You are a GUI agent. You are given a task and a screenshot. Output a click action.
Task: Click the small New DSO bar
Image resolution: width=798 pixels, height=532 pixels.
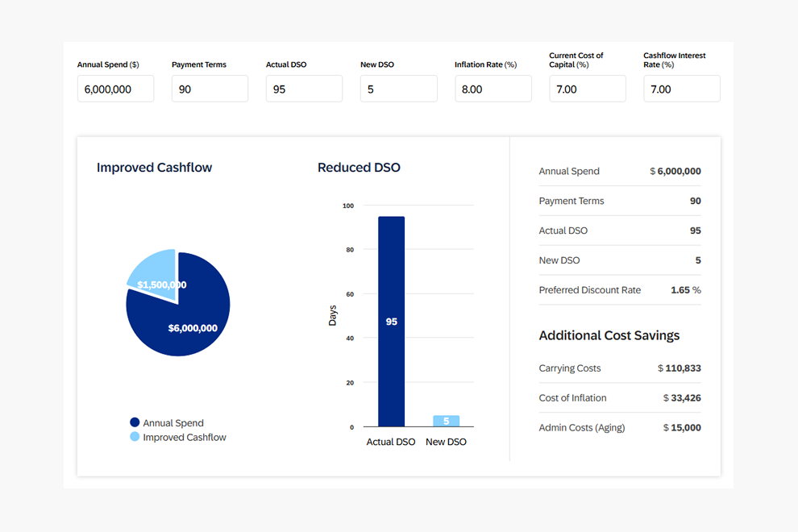pos(446,420)
